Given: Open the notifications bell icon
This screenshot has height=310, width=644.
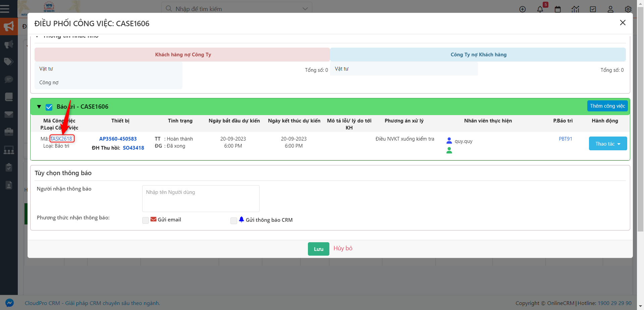Looking at the screenshot, I should pyautogui.click(x=540, y=9).
